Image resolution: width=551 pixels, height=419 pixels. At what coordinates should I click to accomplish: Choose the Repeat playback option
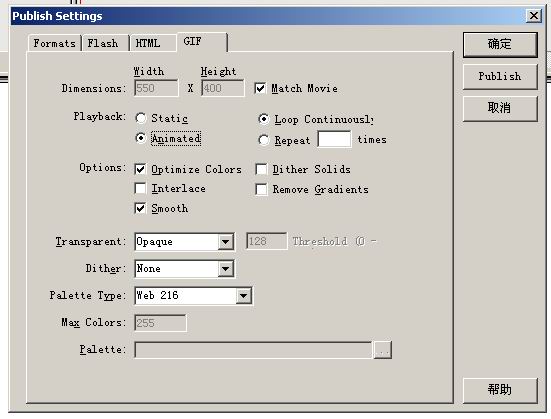pyautogui.click(x=264, y=140)
